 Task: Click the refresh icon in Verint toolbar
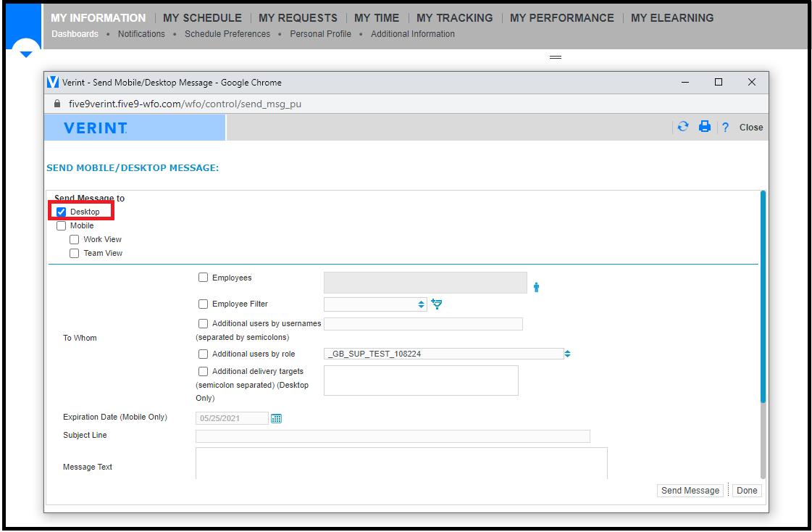pos(683,127)
